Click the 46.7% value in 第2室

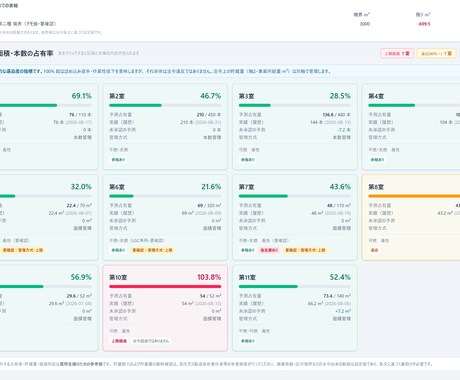click(x=211, y=96)
